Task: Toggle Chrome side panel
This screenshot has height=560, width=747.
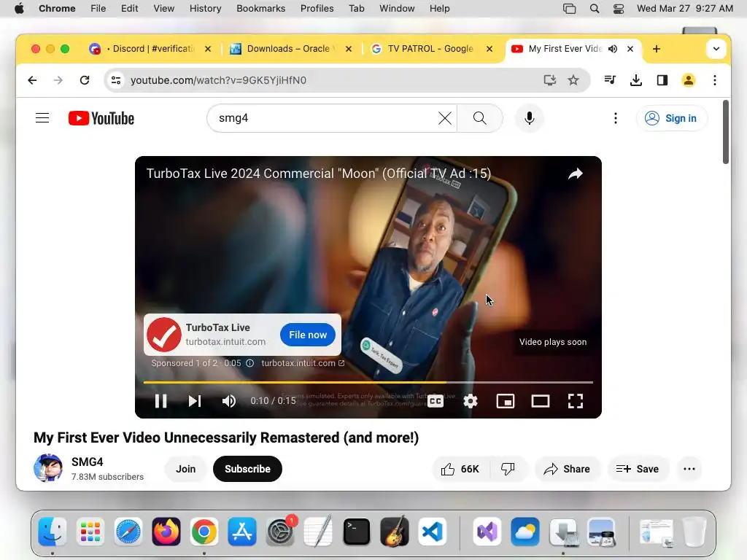Action: coord(662,80)
